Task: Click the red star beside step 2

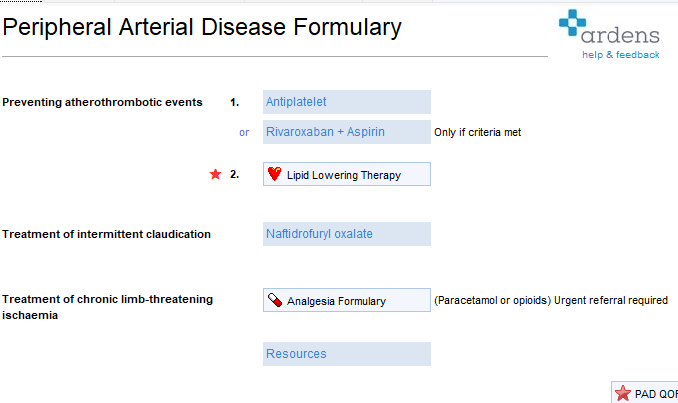Action: tap(215, 174)
